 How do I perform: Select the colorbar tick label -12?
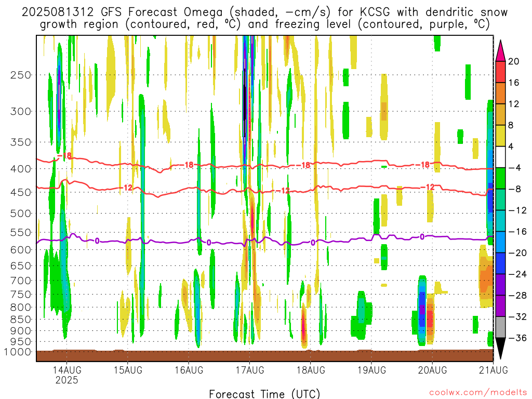coord(518,210)
